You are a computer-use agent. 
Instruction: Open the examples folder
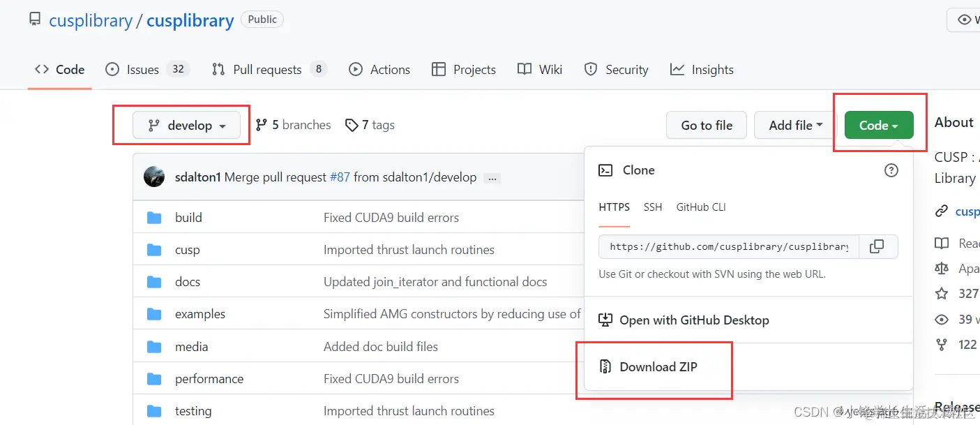pyautogui.click(x=200, y=314)
